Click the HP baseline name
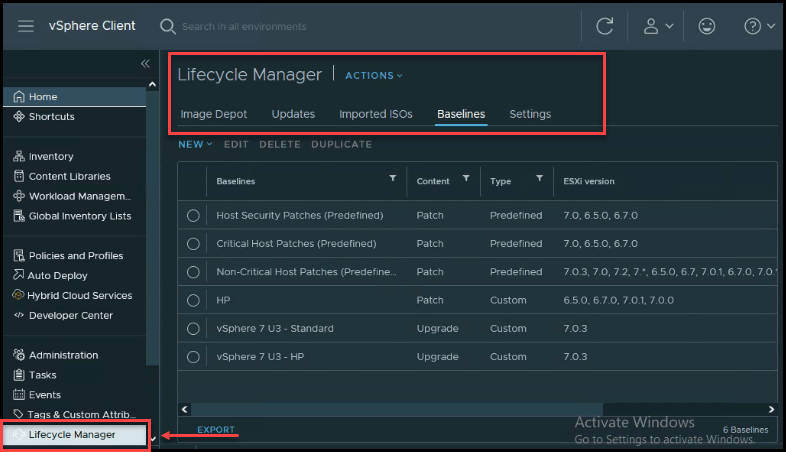The width and height of the screenshot is (786, 452). 223,300
